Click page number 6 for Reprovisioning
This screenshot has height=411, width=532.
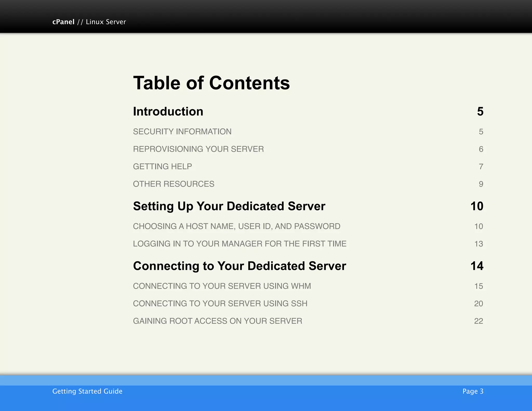coord(481,149)
